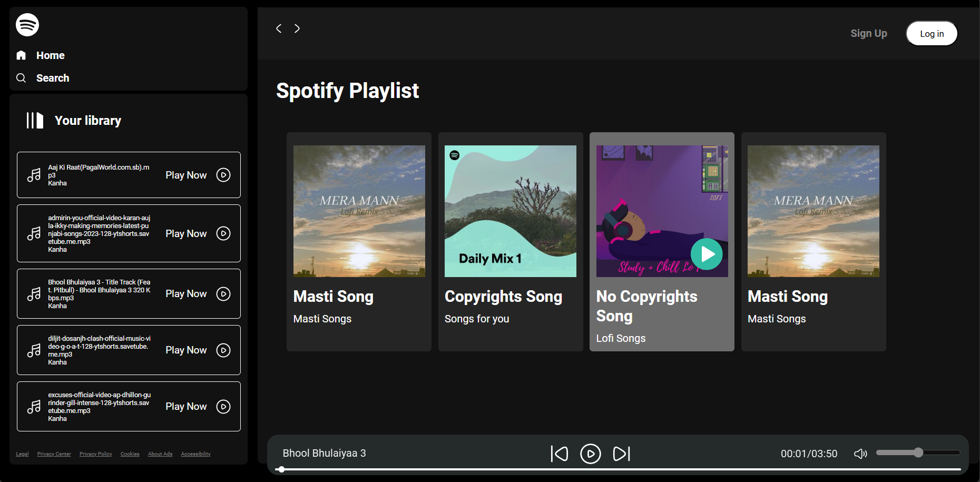Skip to next track

622,454
